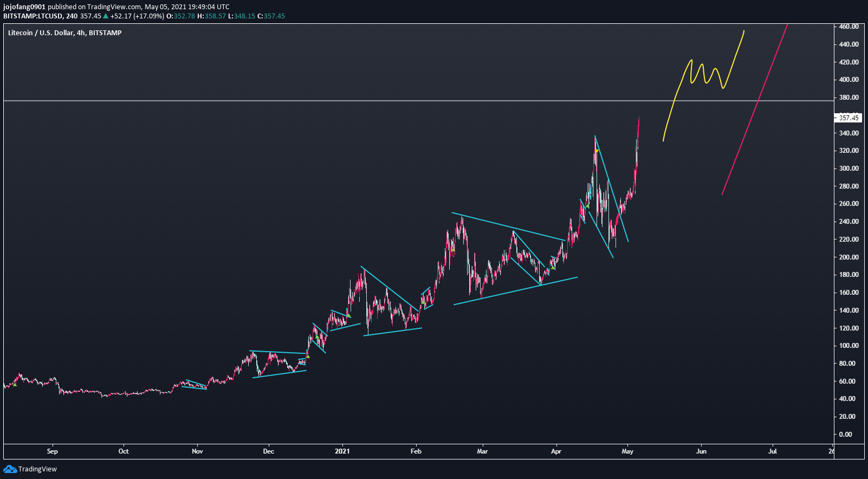Click the Feb label on time axis
The width and height of the screenshot is (868, 479).
coord(416,451)
